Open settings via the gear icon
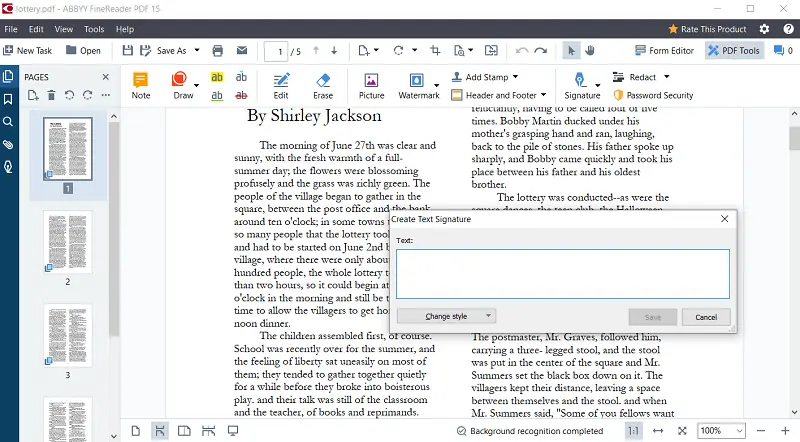The image size is (800, 442). click(764, 29)
